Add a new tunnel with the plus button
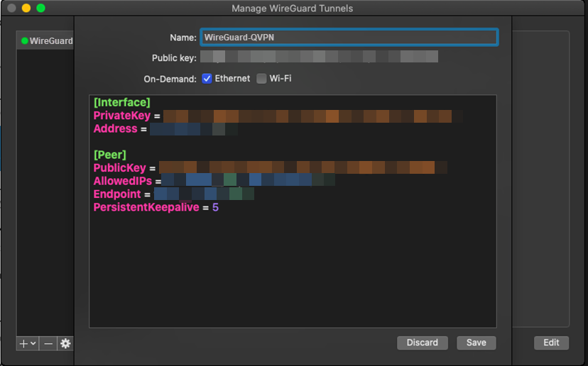 (x=28, y=343)
